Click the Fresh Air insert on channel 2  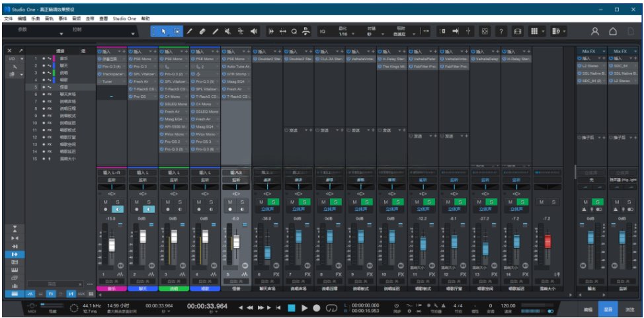tap(143, 81)
